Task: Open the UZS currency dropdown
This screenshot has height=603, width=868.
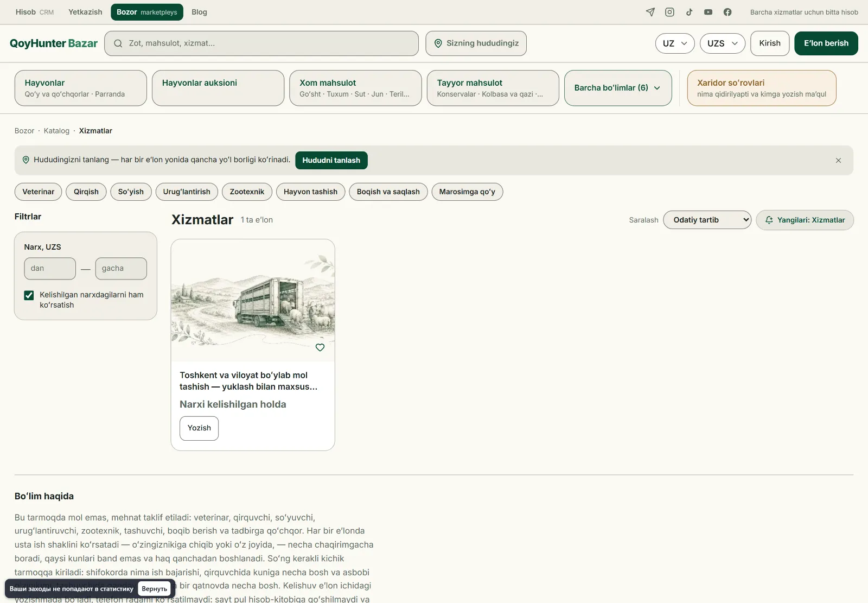Action: pos(723,43)
